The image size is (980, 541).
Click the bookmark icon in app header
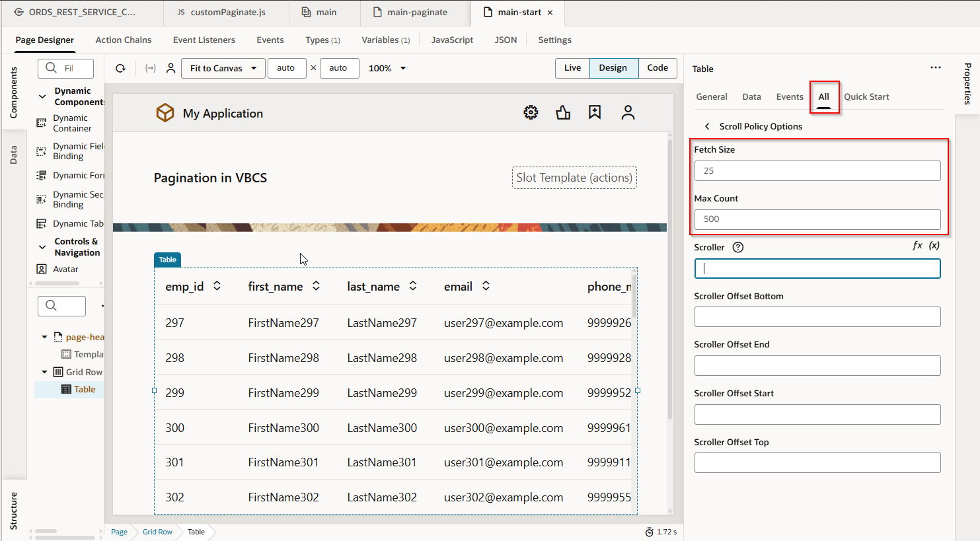[x=595, y=113]
